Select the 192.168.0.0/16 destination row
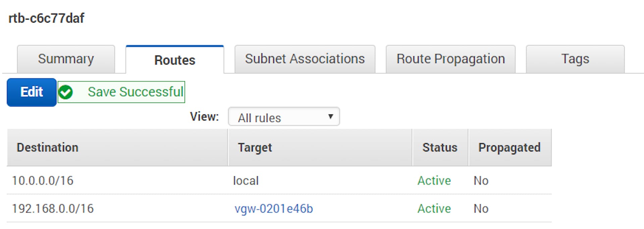The image size is (644, 229). (x=53, y=209)
